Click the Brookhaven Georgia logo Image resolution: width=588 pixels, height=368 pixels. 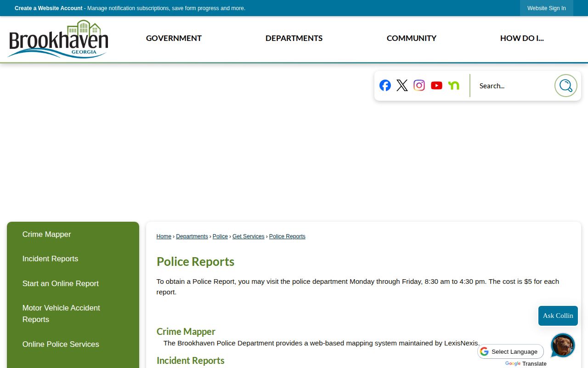click(58, 39)
